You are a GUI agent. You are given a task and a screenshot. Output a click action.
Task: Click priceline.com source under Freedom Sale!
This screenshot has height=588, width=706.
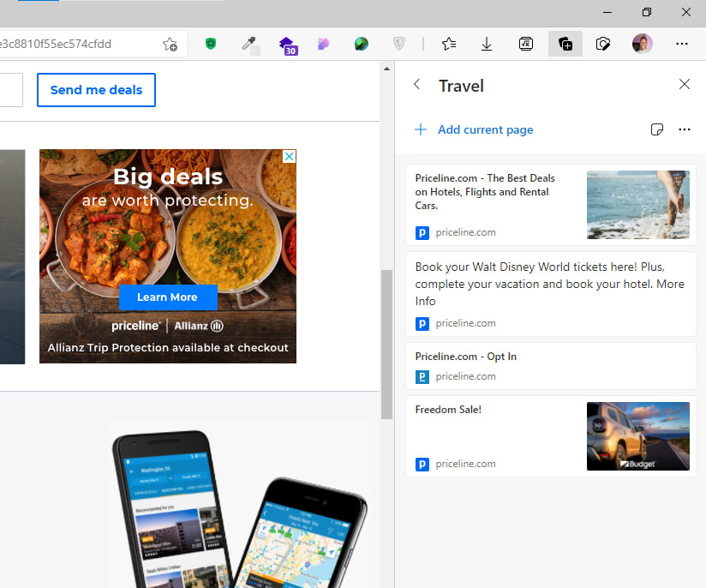[x=465, y=464]
